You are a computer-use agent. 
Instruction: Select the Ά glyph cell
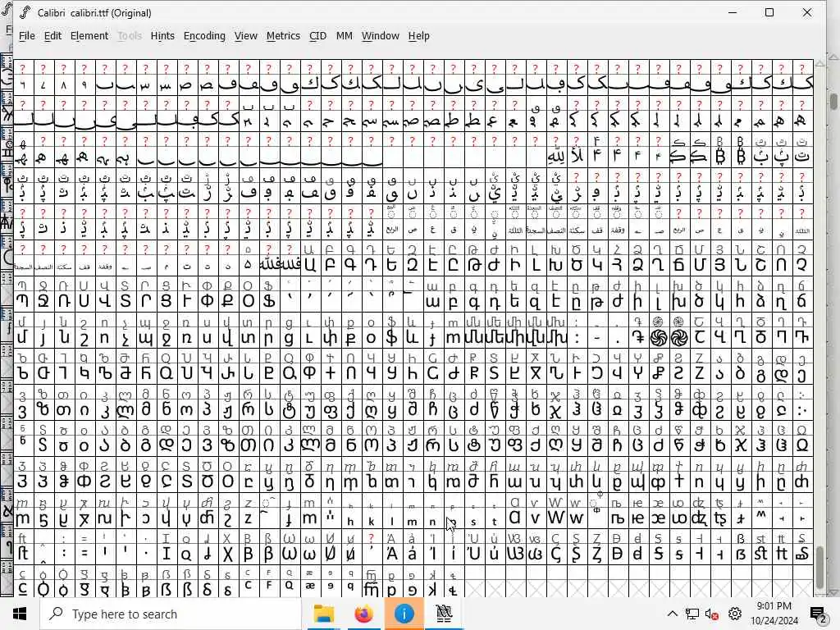pyautogui.click(x=391, y=553)
